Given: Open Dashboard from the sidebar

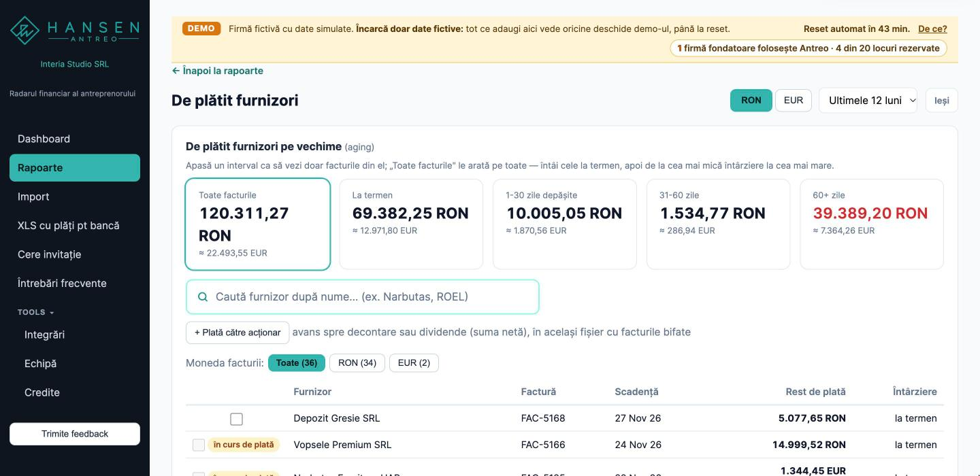Looking at the screenshot, I should click(x=75, y=139).
